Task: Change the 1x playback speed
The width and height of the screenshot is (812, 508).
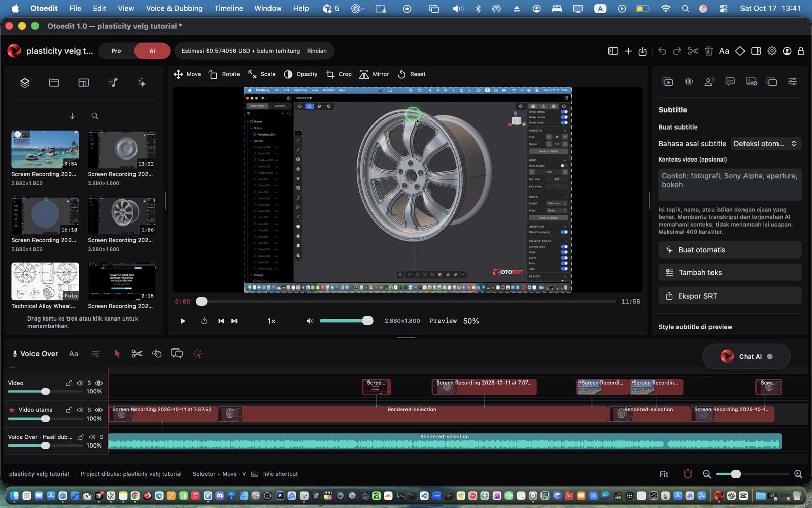Action: coord(272,321)
